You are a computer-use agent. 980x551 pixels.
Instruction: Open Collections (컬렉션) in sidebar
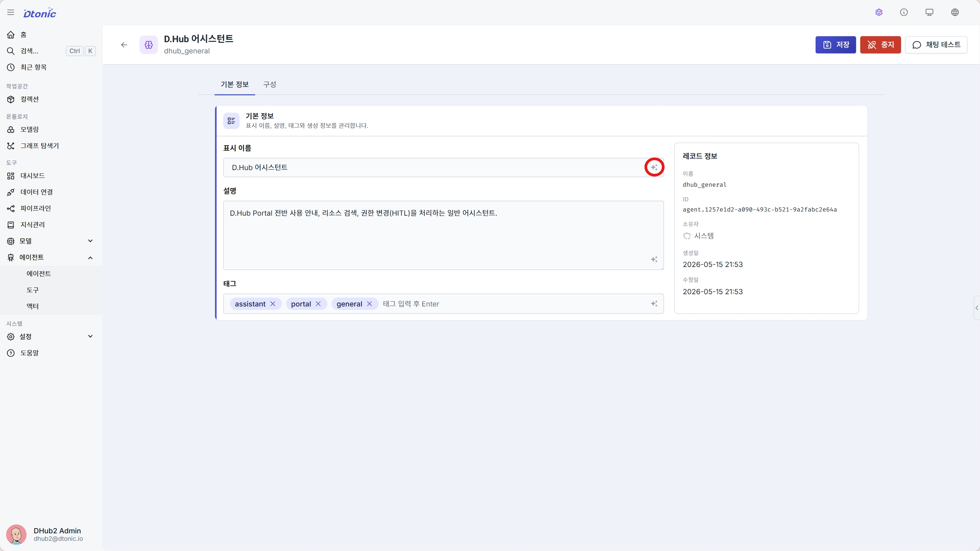51,99
